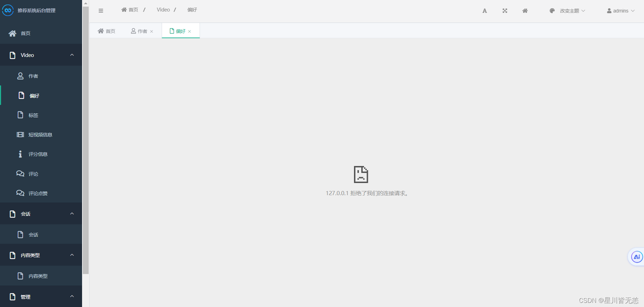Click the chat bubbles icon beside 评论

pyautogui.click(x=20, y=174)
